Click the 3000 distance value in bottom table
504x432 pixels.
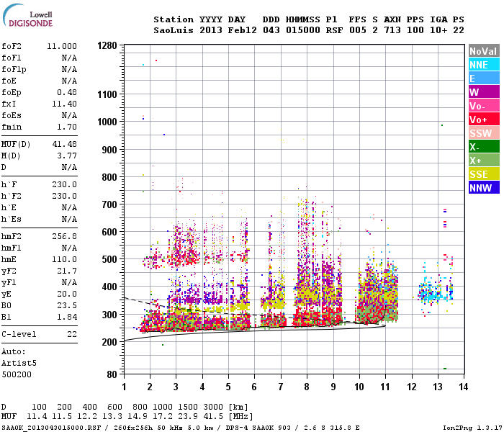pyautogui.click(x=213, y=407)
